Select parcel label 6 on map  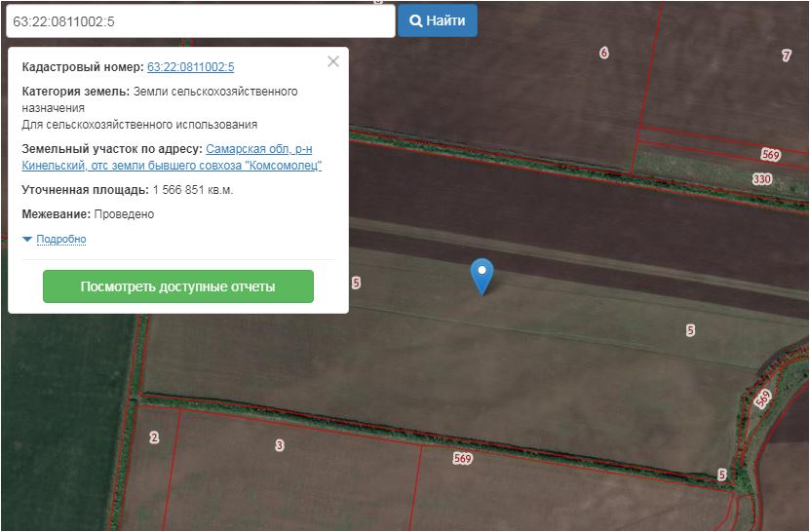(604, 53)
